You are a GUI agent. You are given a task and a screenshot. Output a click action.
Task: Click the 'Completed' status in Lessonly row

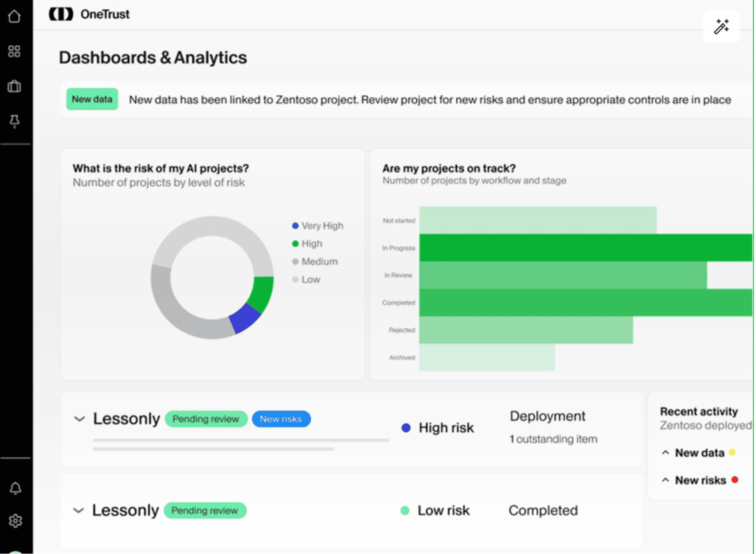pyautogui.click(x=543, y=511)
